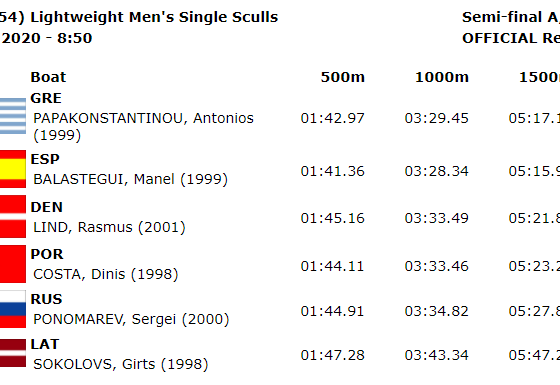The image size is (560, 385).
Task: Click the Denmark flag icon
Action: click(13, 216)
